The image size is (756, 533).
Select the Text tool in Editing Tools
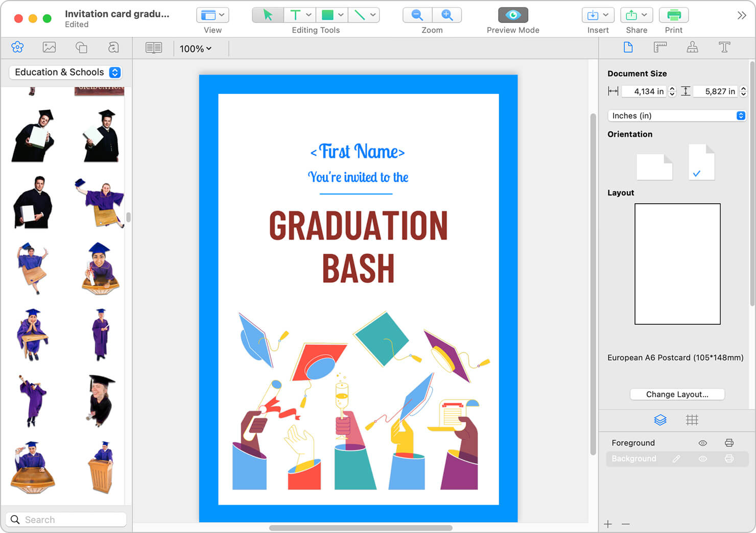pyautogui.click(x=295, y=15)
